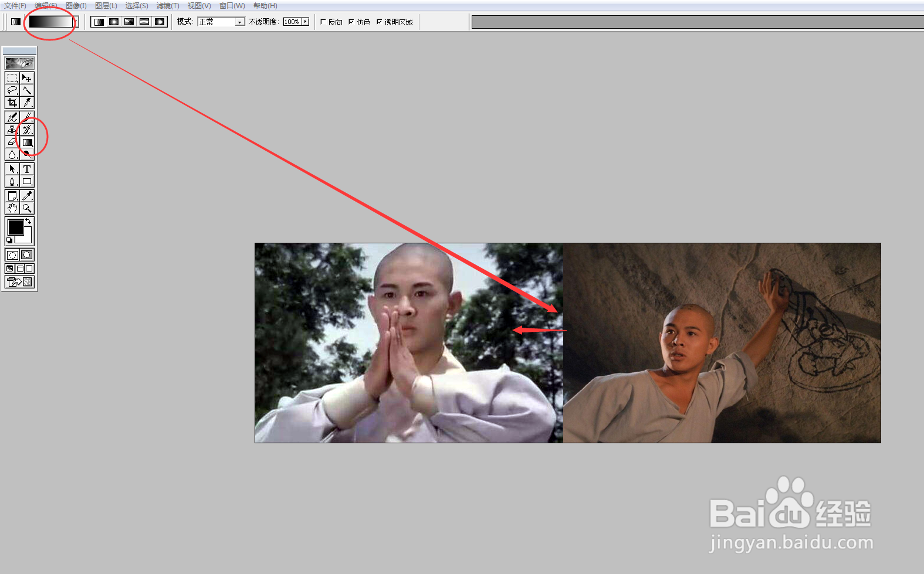Enable the 反向 (Reverse) checkbox

coord(323,22)
